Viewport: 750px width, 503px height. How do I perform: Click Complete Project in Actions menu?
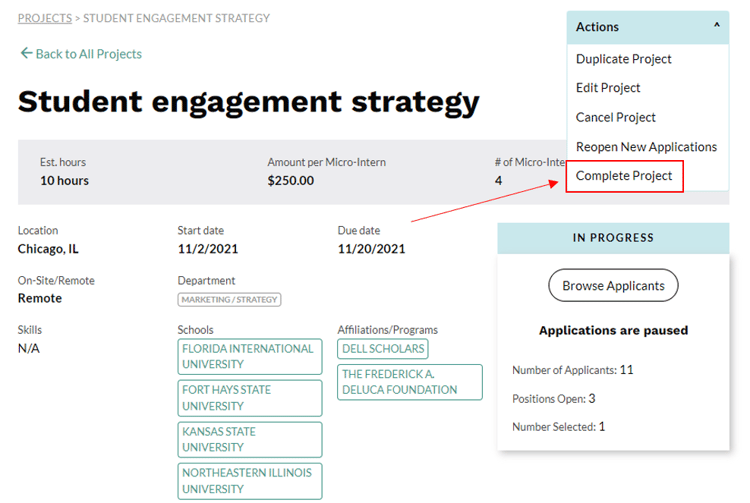coord(624,176)
